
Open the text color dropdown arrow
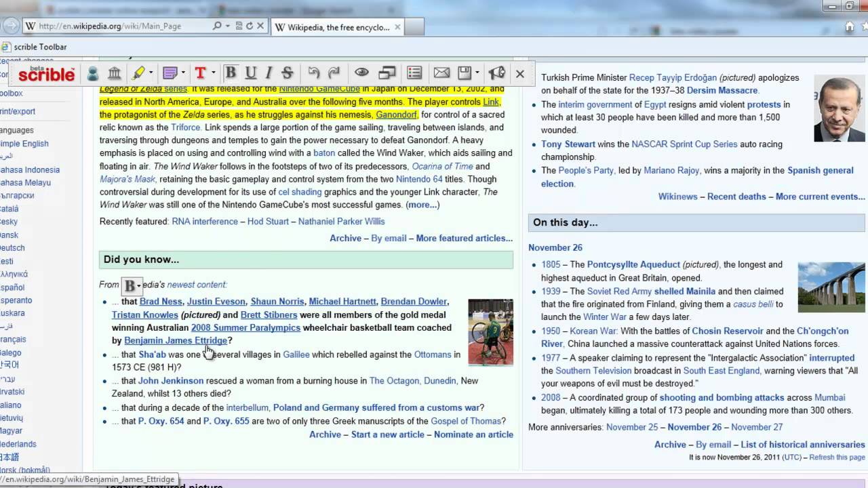point(213,73)
